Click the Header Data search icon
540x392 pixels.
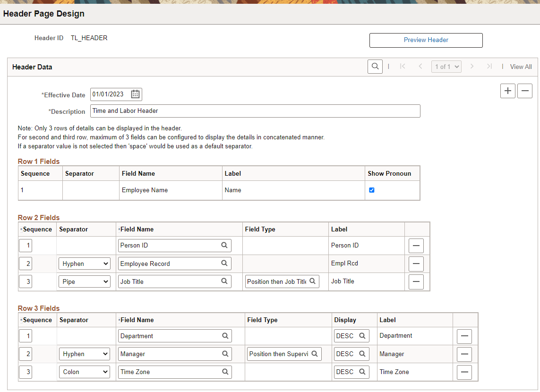[375, 67]
